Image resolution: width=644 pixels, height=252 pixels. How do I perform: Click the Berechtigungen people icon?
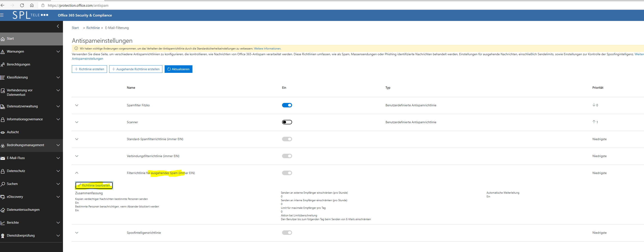tap(3, 65)
